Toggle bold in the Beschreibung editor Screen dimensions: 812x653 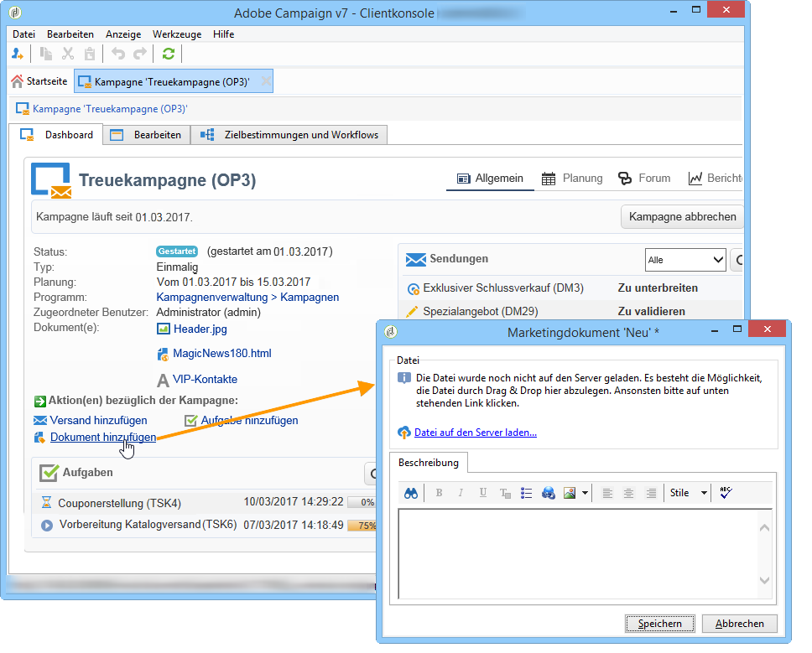click(x=440, y=493)
